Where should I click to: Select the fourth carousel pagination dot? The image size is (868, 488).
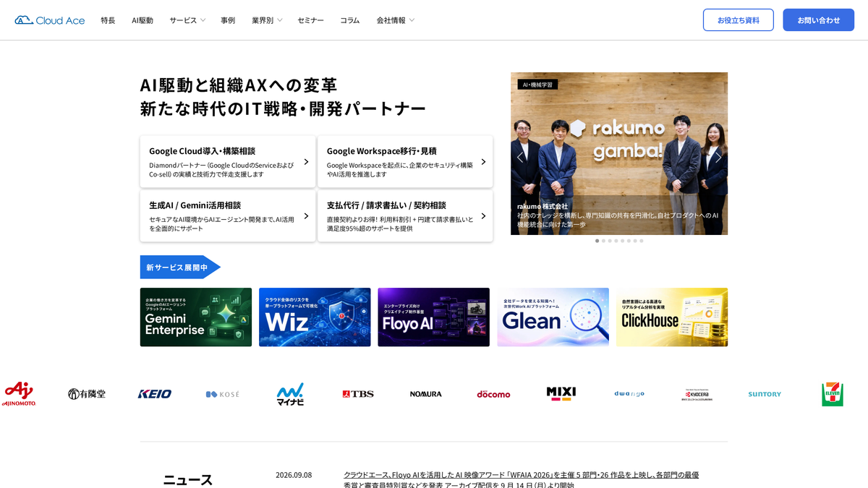pyautogui.click(x=616, y=241)
